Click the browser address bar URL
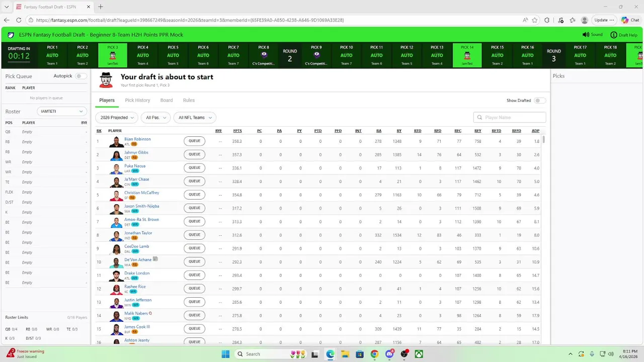The width and height of the screenshot is (644, 362). coord(190,20)
